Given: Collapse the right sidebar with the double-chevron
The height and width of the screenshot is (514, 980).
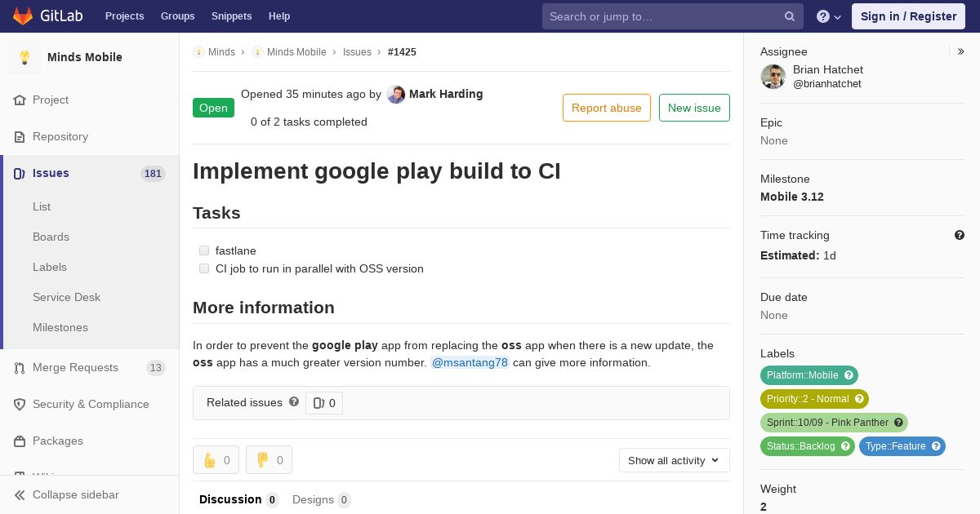Looking at the screenshot, I should [x=961, y=51].
